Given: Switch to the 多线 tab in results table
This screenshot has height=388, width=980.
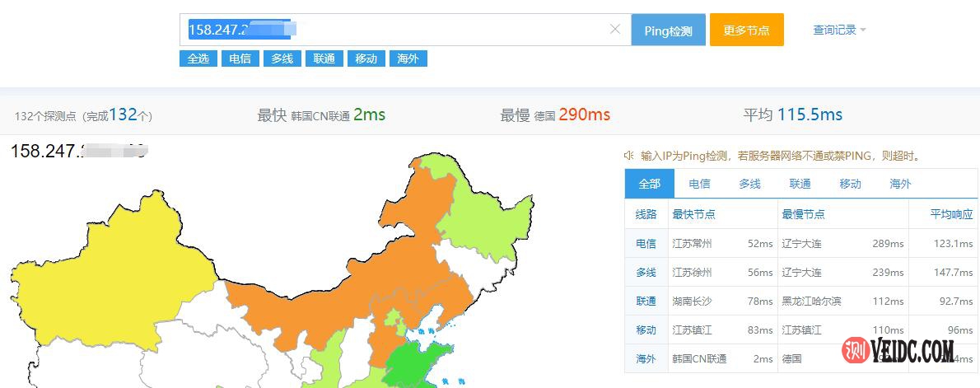Looking at the screenshot, I should (x=749, y=184).
